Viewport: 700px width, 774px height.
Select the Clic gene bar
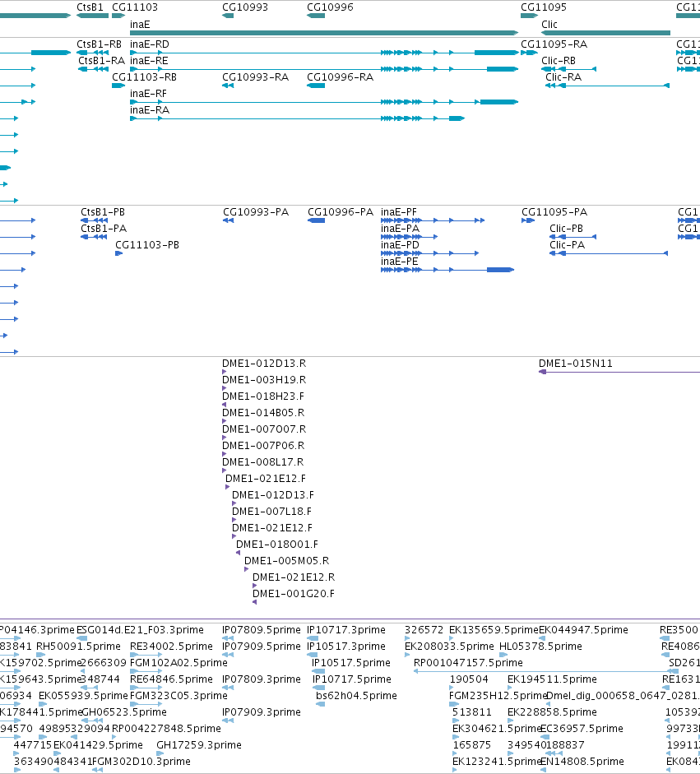605,33
